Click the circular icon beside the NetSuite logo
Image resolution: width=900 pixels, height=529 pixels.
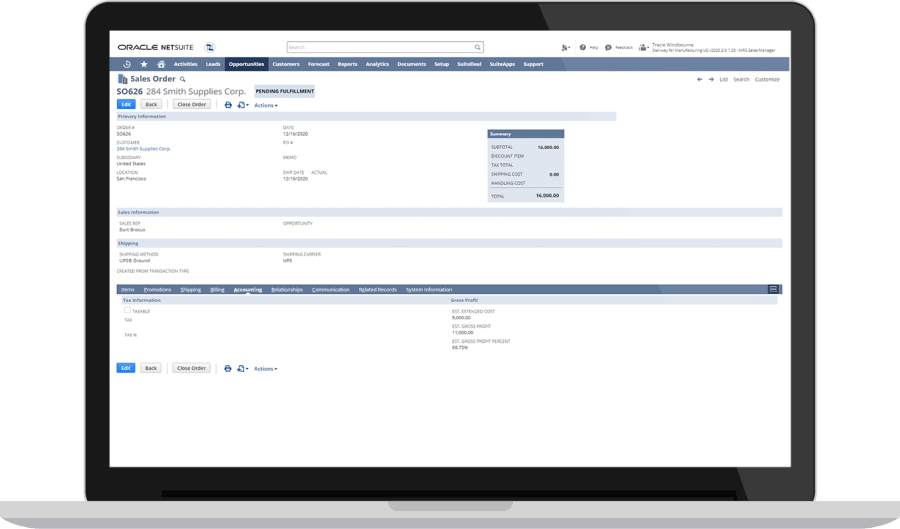(x=210, y=48)
